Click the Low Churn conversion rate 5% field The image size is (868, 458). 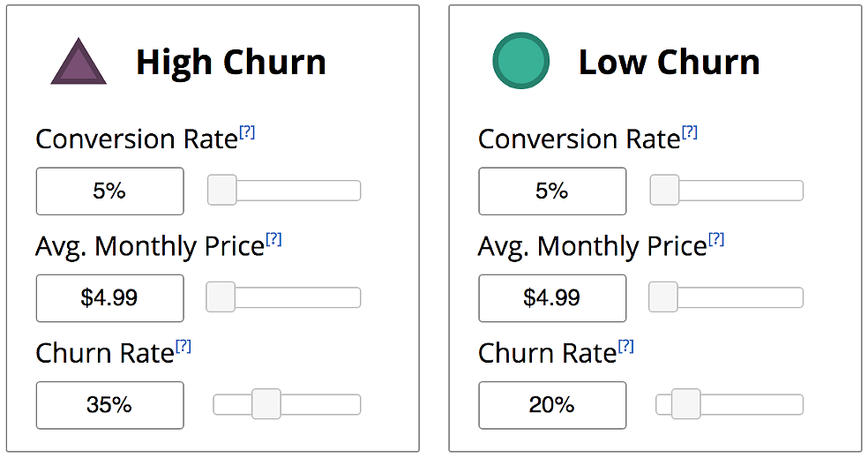pyautogui.click(x=552, y=191)
